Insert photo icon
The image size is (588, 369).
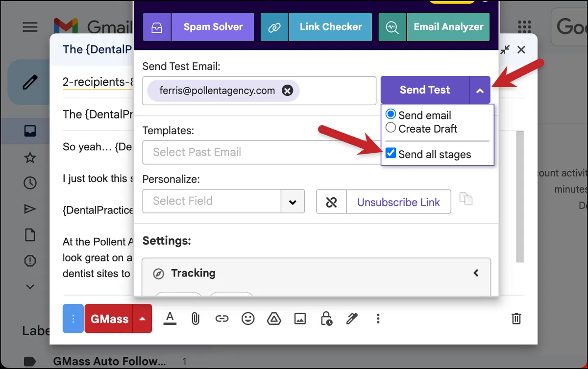point(300,319)
